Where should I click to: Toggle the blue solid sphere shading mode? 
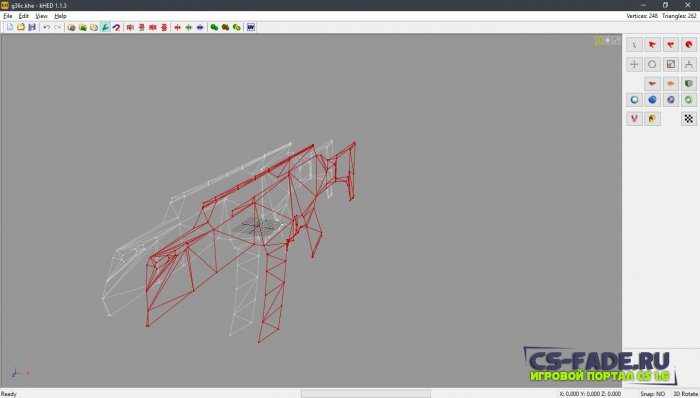(x=652, y=100)
